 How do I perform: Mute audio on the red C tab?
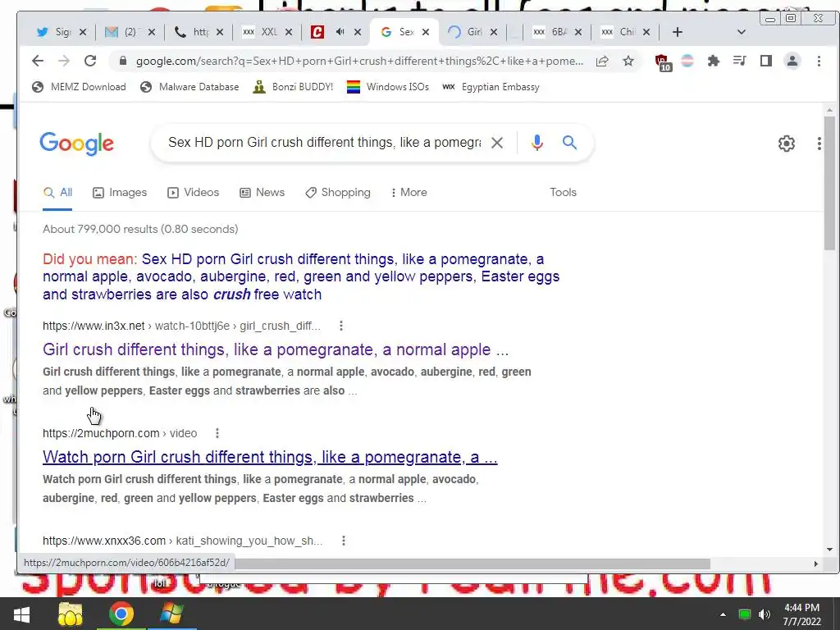click(340, 32)
